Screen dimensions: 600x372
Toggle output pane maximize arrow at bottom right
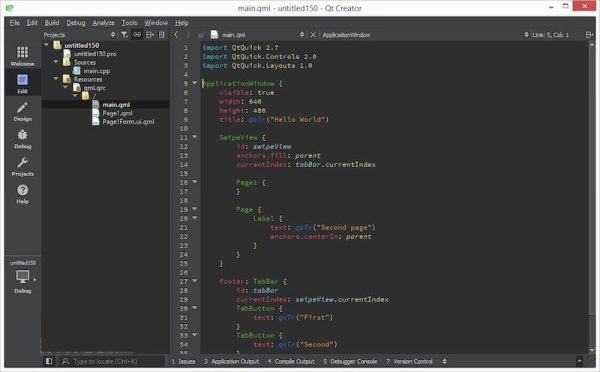coord(579,361)
